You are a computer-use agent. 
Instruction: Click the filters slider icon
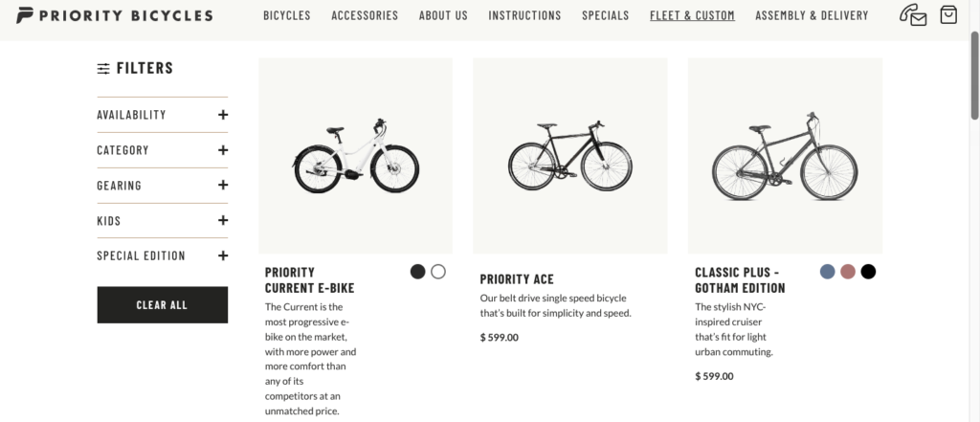tap(103, 68)
